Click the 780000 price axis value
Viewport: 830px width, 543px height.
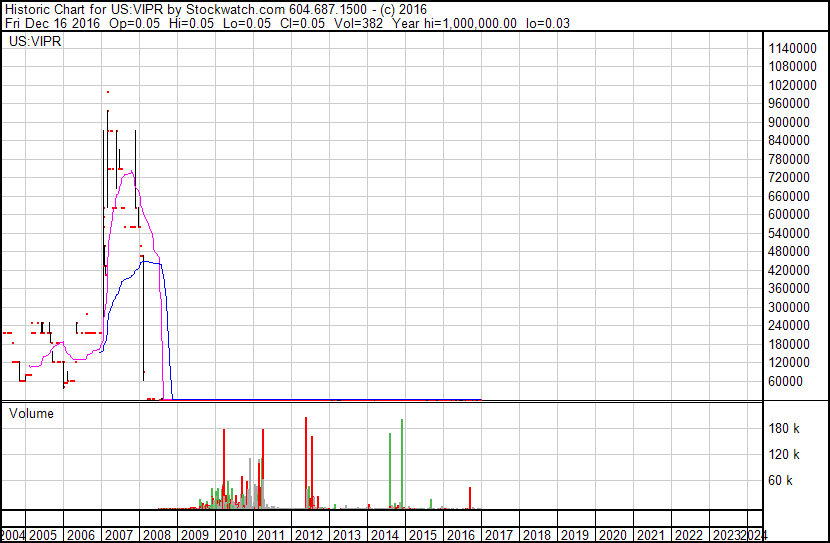pyautogui.click(x=789, y=159)
